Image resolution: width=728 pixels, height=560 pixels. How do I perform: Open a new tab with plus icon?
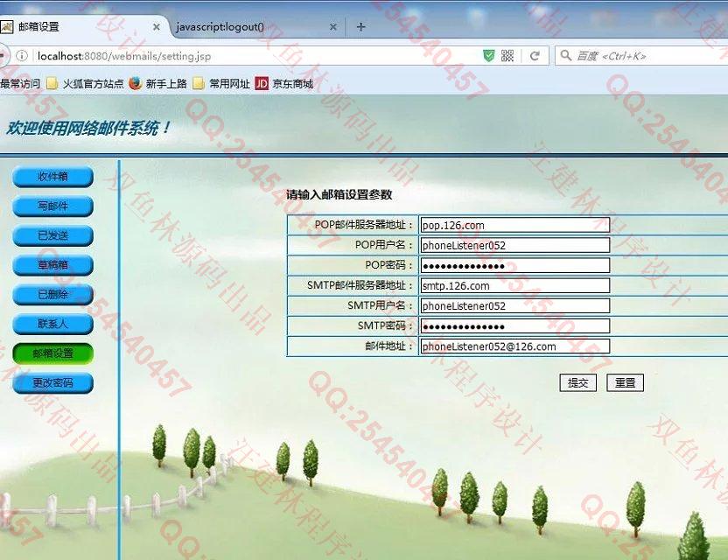[x=360, y=26]
